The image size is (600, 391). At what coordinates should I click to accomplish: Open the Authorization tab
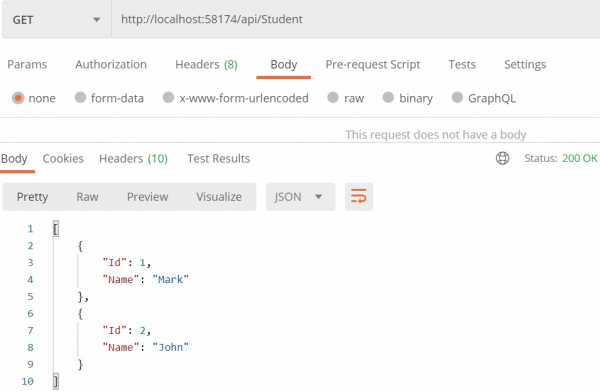click(111, 64)
